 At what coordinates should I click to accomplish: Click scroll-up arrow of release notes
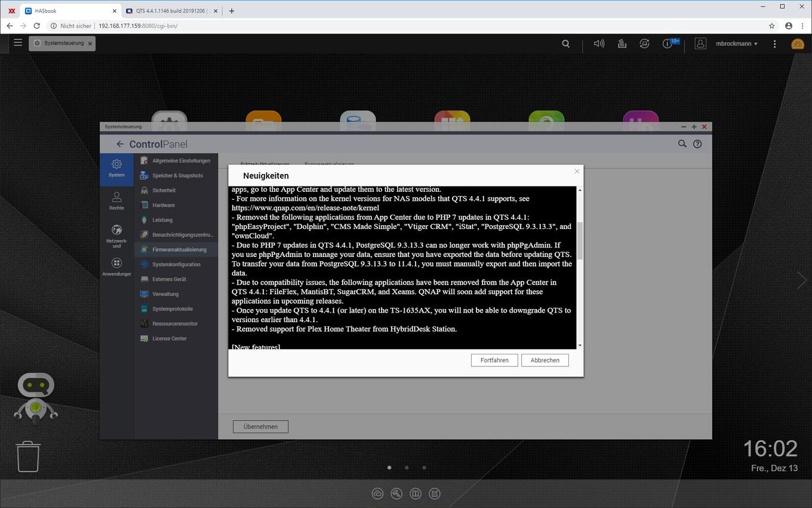(x=579, y=190)
